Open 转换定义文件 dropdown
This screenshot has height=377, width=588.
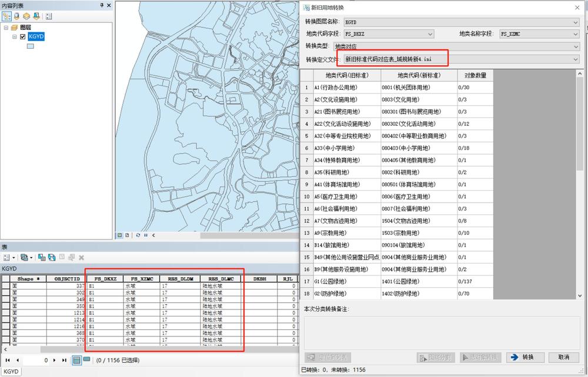click(x=575, y=59)
